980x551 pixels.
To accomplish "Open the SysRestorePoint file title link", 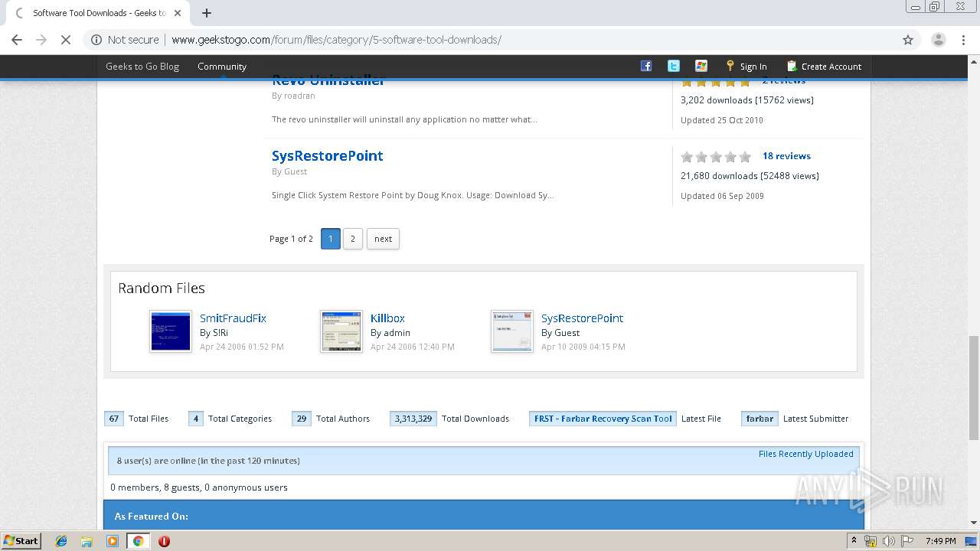I will point(328,155).
